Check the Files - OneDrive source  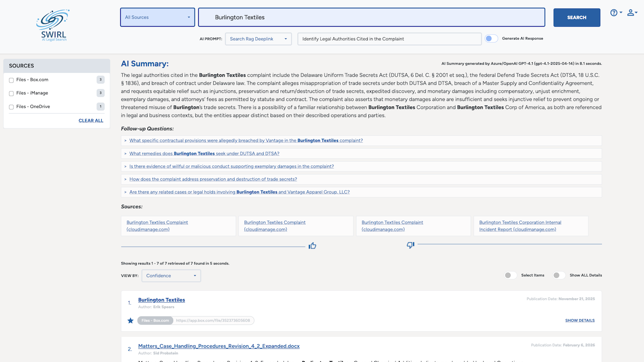12,107
